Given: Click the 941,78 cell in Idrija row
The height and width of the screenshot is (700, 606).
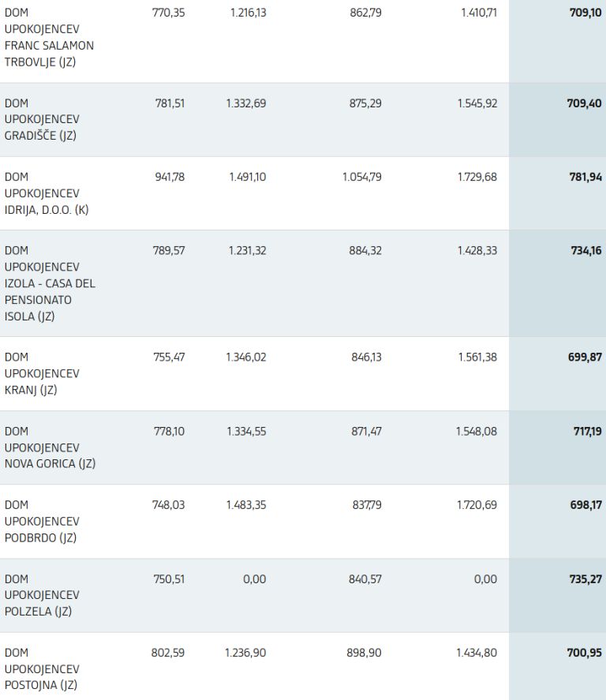Looking at the screenshot, I should click(170, 177).
